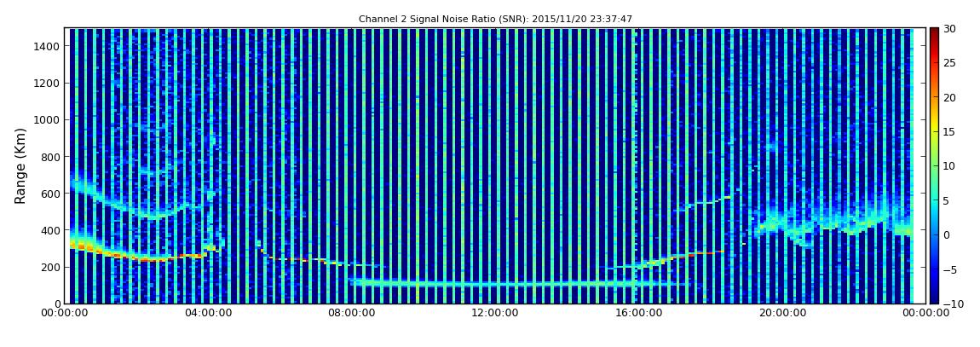Viewport: 980px width, 347px height.
Task: Click the 800 range tick label
Action: coord(50,157)
